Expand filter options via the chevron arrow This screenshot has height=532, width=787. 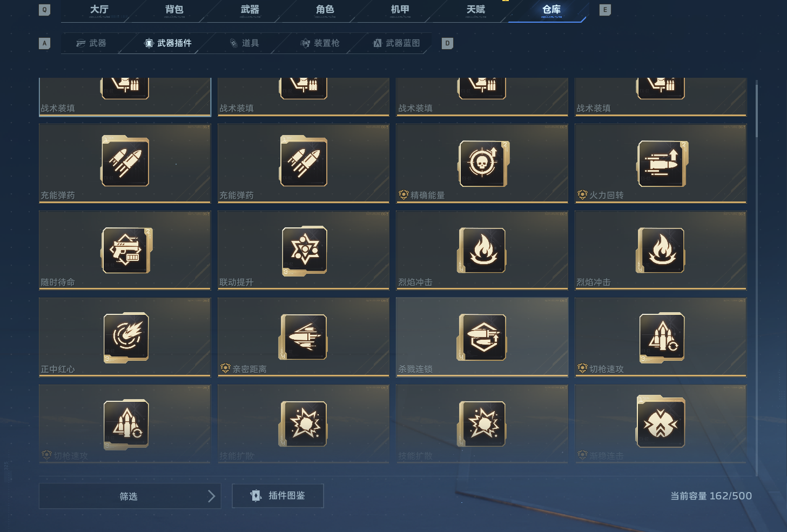click(x=211, y=496)
